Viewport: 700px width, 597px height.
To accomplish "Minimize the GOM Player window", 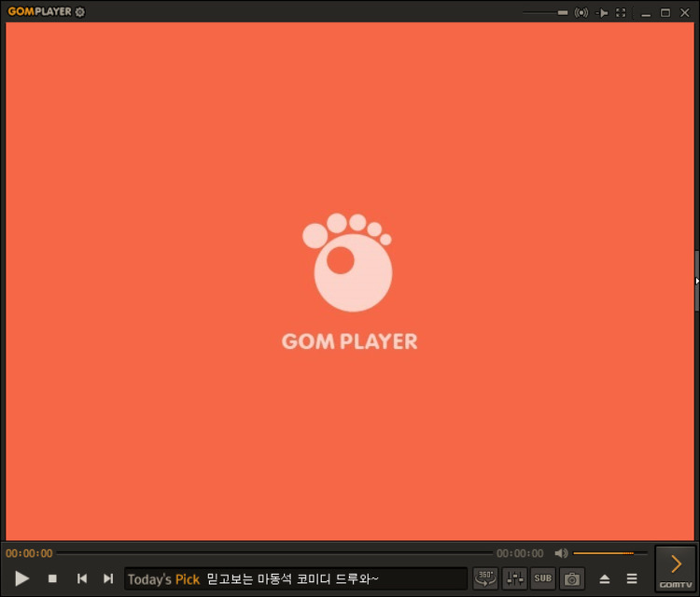I will (646, 13).
